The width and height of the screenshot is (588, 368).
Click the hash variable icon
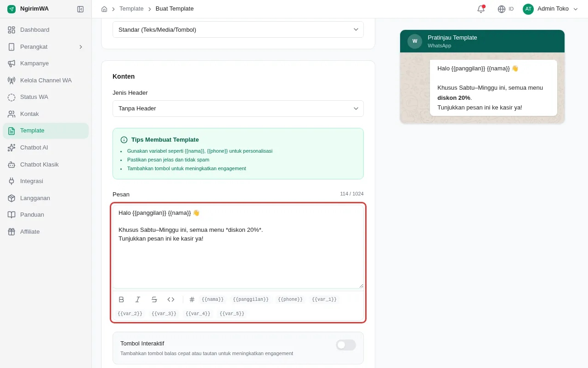coord(192,299)
